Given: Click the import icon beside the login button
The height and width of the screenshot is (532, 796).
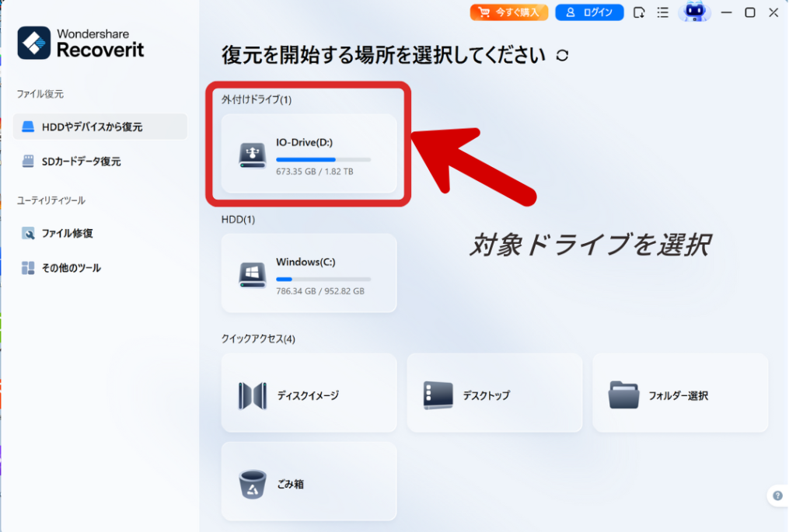Looking at the screenshot, I should point(639,12).
